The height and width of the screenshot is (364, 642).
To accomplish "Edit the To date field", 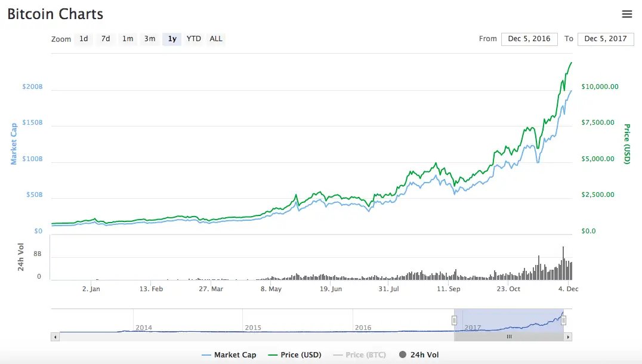I will pos(606,39).
